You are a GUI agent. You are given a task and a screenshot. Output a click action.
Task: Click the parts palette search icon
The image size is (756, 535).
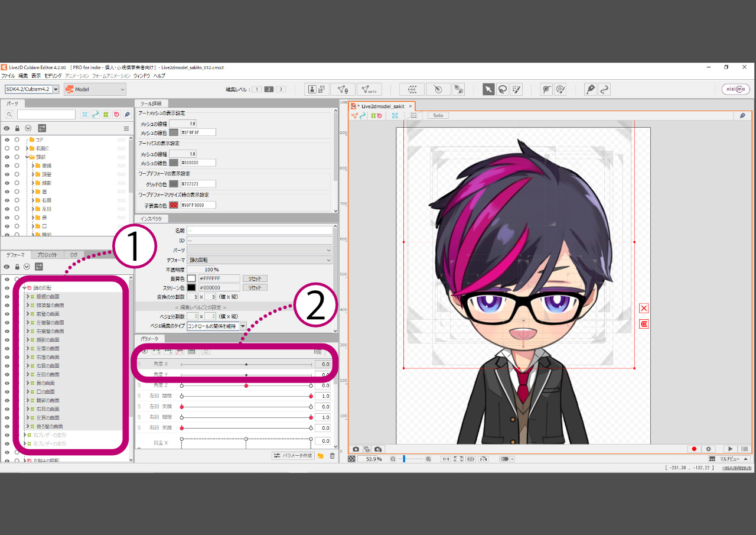(x=9, y=114)
